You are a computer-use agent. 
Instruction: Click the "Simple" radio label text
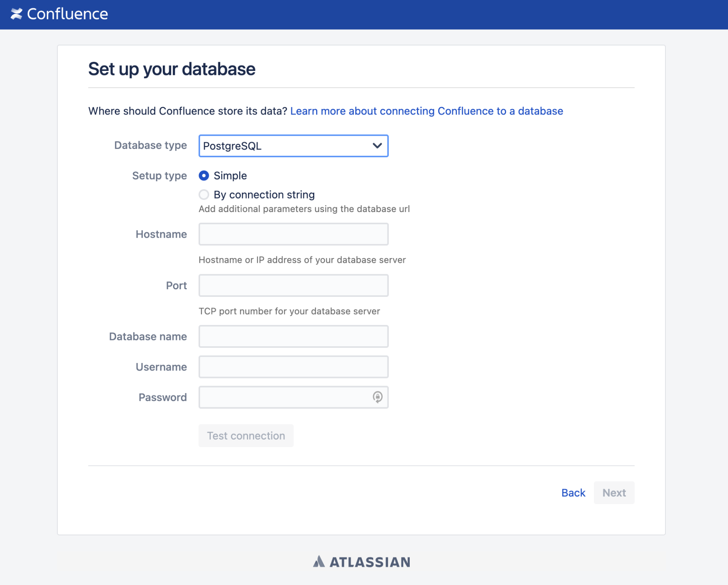click(x=230, y=175)
